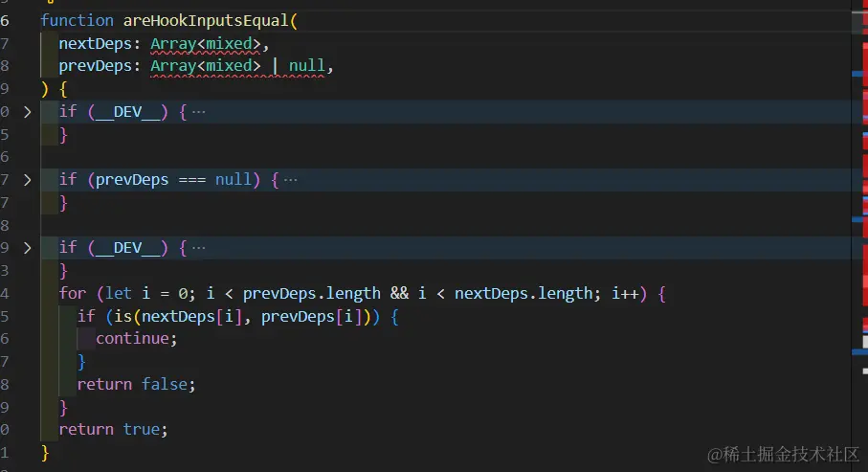Click the Array<mixed> type after nextDeps

click(206, 44)
